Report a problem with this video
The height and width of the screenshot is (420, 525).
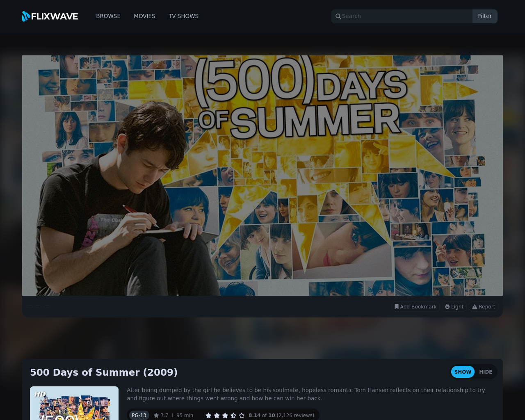coord(484,307)
